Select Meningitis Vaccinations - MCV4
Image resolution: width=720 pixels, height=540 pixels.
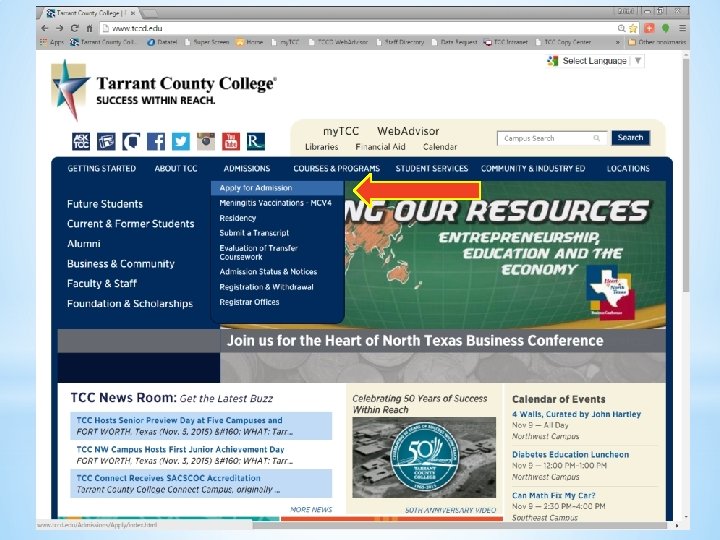[276, 203]
